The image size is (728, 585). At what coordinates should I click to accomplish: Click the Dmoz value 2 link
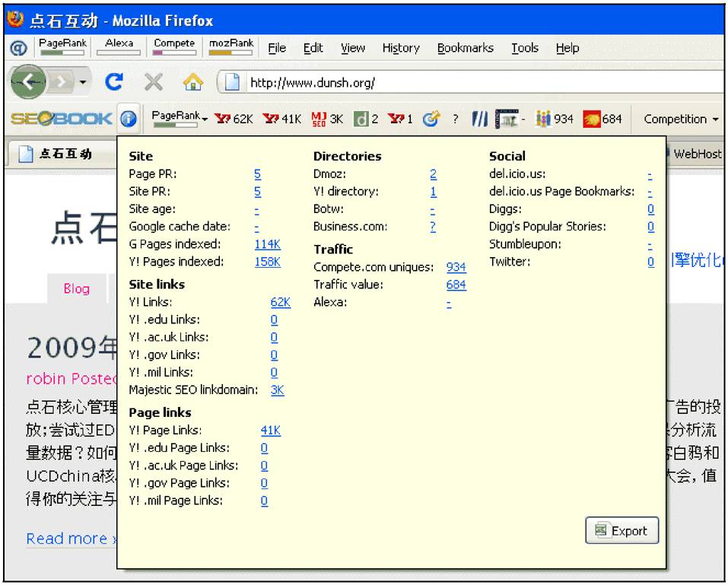point(433,174)
